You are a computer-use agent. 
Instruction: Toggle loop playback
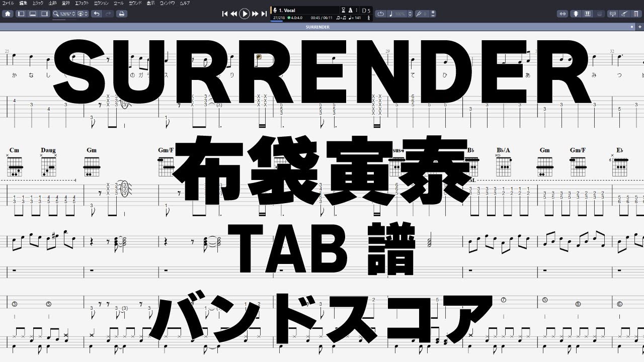[x=381, y=14]
